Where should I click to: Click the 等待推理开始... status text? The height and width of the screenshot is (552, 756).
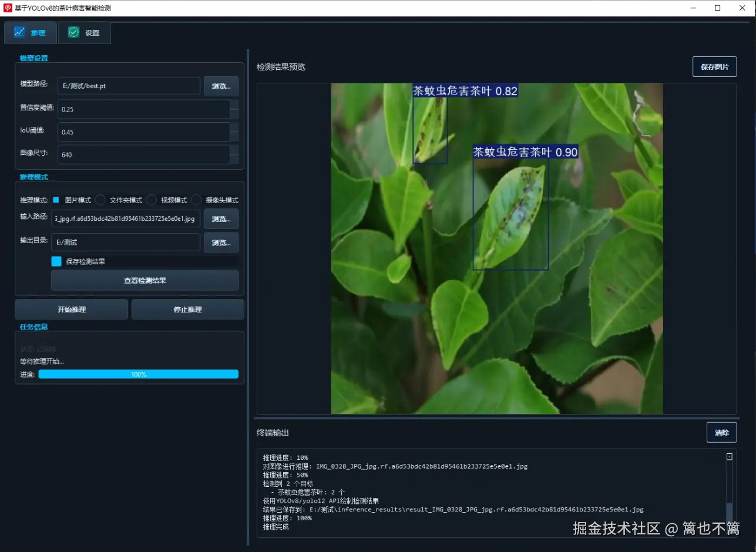point(42,361)
